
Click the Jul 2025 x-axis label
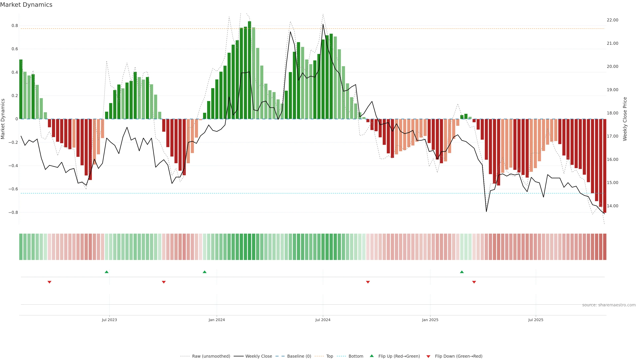[535, 320]
